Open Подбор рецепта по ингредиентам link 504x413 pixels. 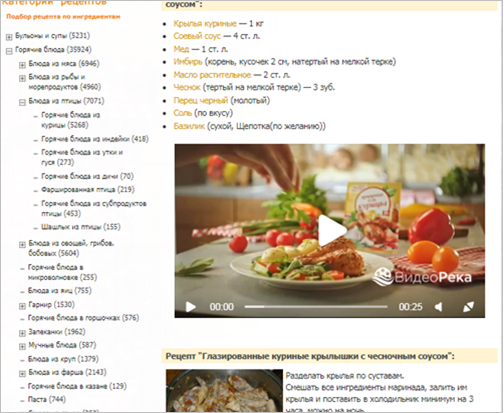coord(63,16)
